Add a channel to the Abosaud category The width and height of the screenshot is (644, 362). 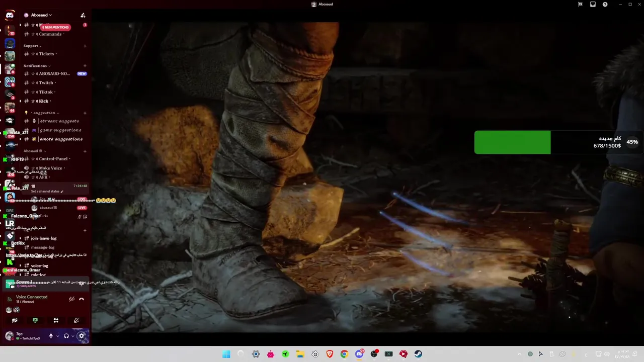click(x=85, y=151)
